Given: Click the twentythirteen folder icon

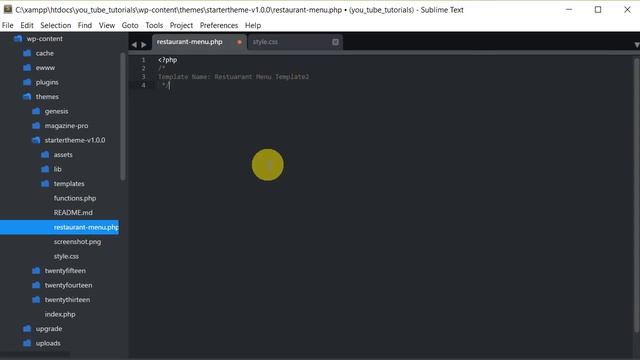Looking at the screenshot, I should tap(36, 300).
